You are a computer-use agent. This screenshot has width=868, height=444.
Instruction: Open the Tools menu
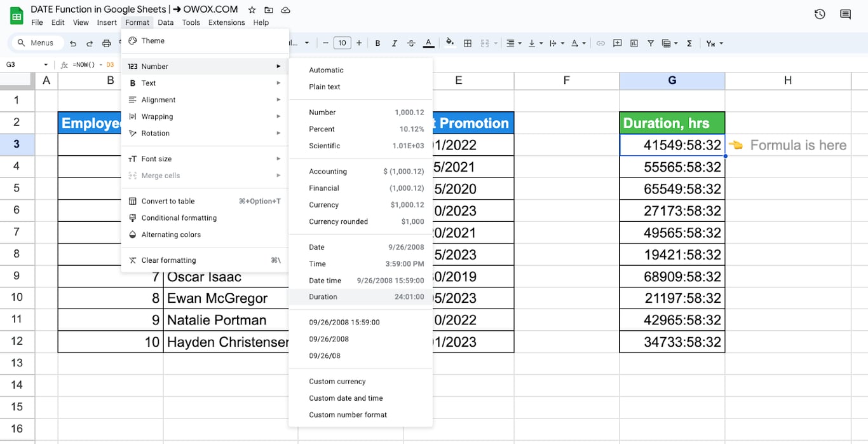pyautogui.click(x=191, y=22)
